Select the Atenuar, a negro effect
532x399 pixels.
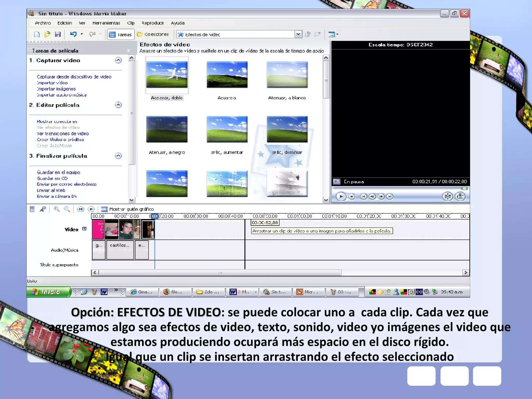(167, 129)
